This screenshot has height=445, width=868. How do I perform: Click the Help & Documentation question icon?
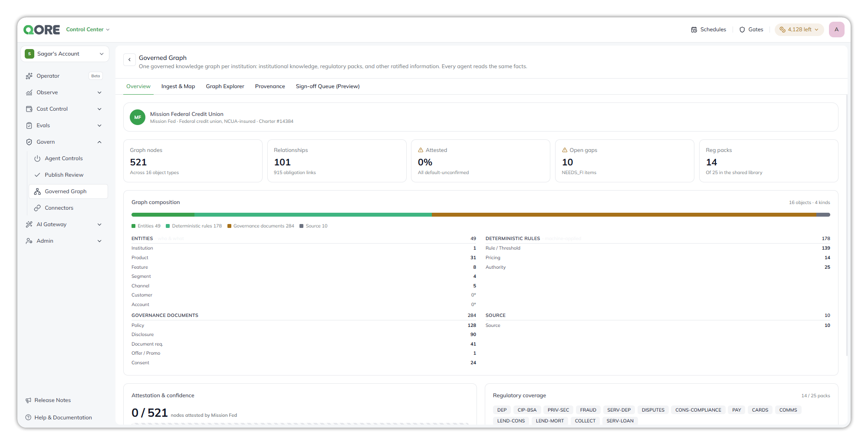[x=28, y=418]
